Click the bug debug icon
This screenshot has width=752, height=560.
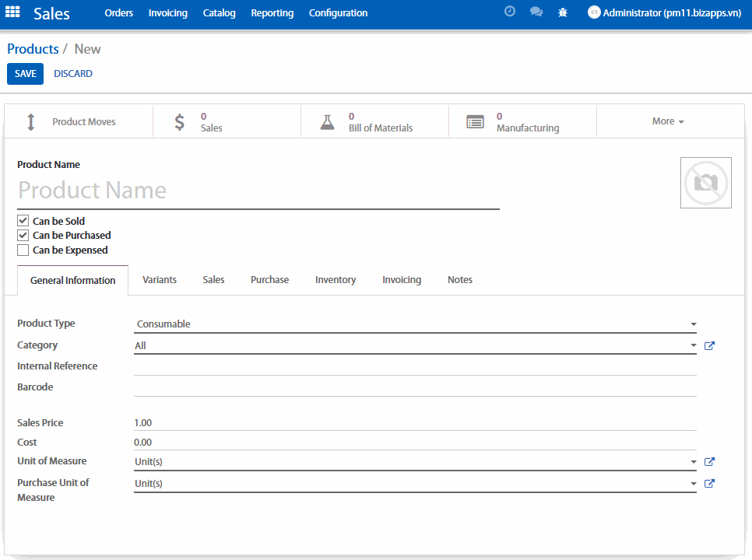pos(563,12)
